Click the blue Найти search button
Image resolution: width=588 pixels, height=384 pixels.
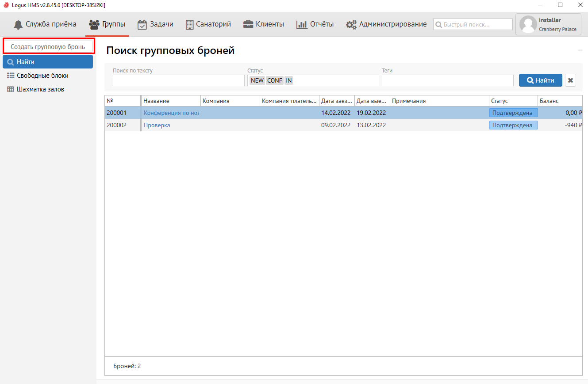[x=541, y=80]
